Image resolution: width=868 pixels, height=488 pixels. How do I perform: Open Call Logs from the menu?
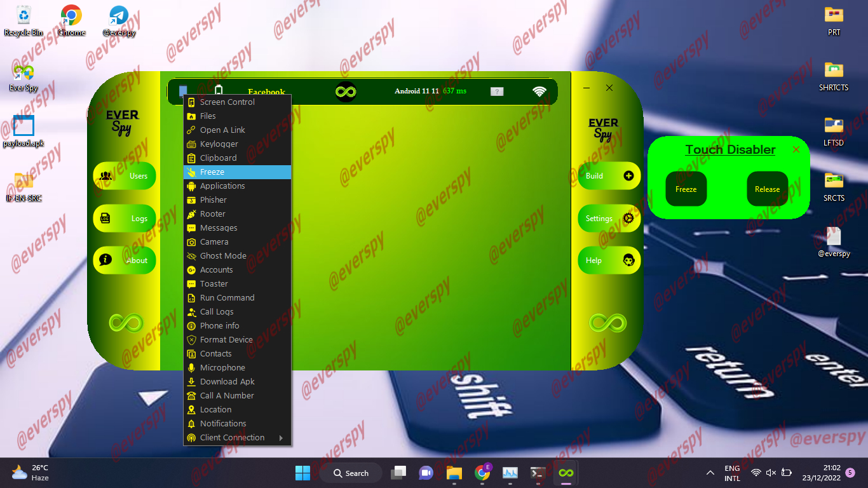click(237, 312)
